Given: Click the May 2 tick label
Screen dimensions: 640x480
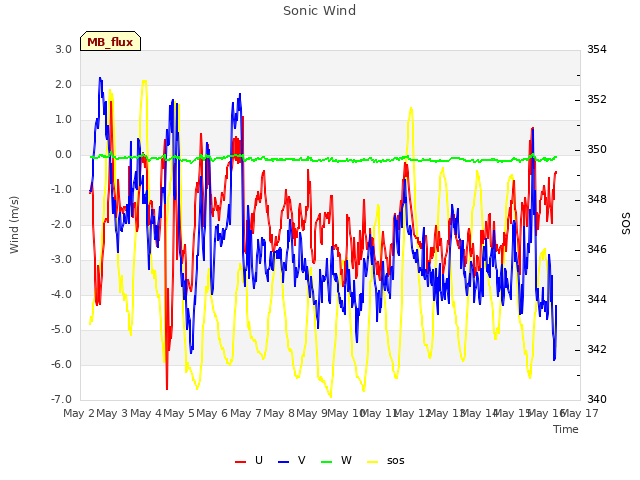Looking at the screenshot, I should tap(79, 413).
